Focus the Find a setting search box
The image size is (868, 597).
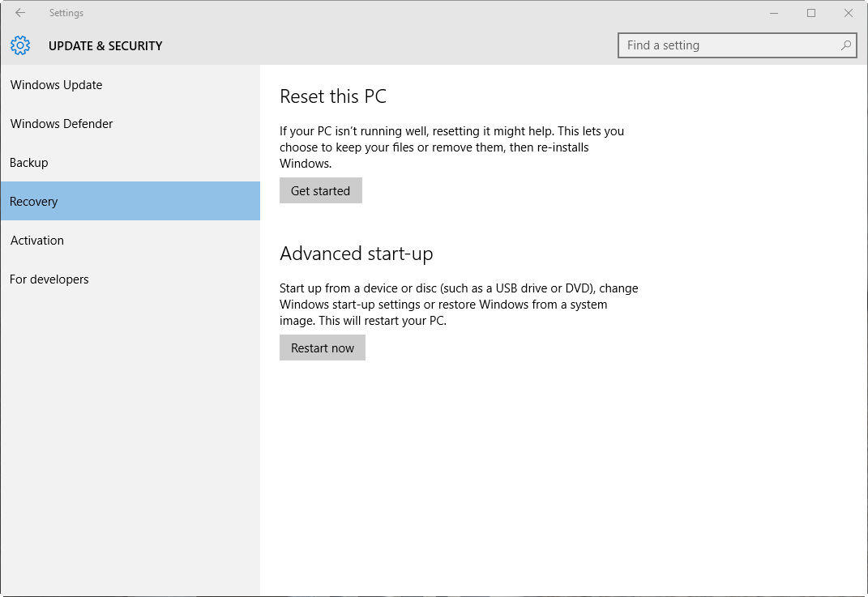738,45
